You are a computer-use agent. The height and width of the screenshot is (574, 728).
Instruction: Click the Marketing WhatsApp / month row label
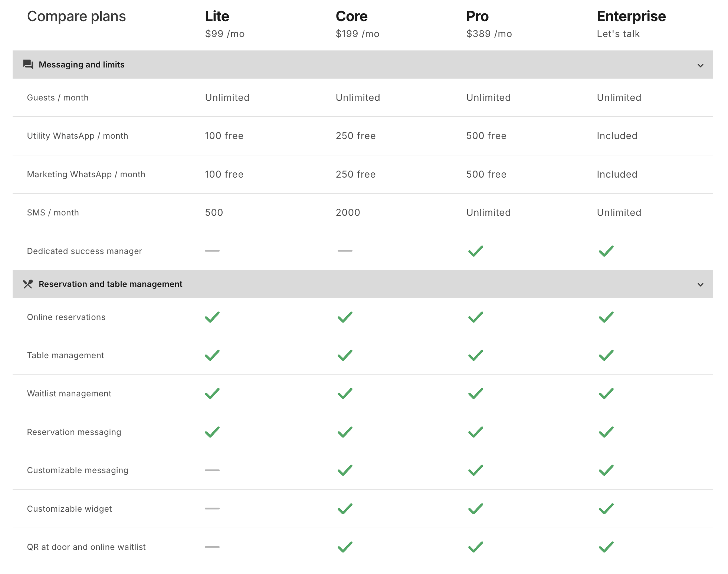click(x=86, y=174)
